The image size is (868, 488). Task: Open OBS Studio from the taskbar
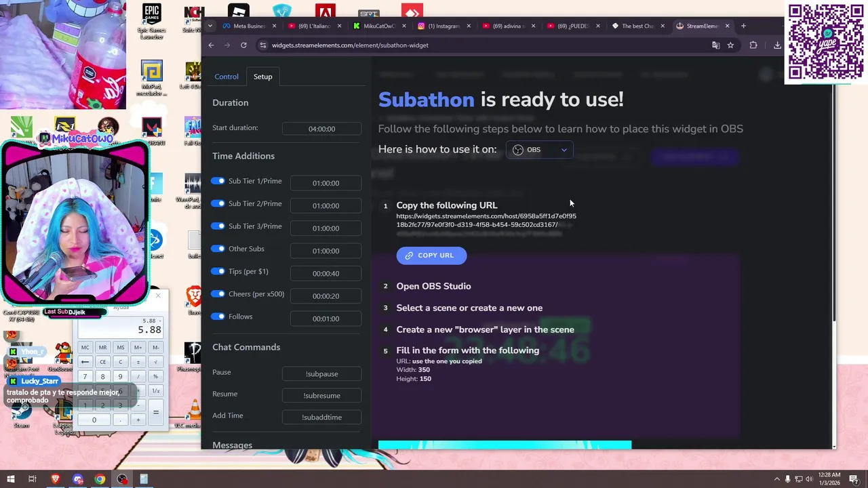[122, 479]
